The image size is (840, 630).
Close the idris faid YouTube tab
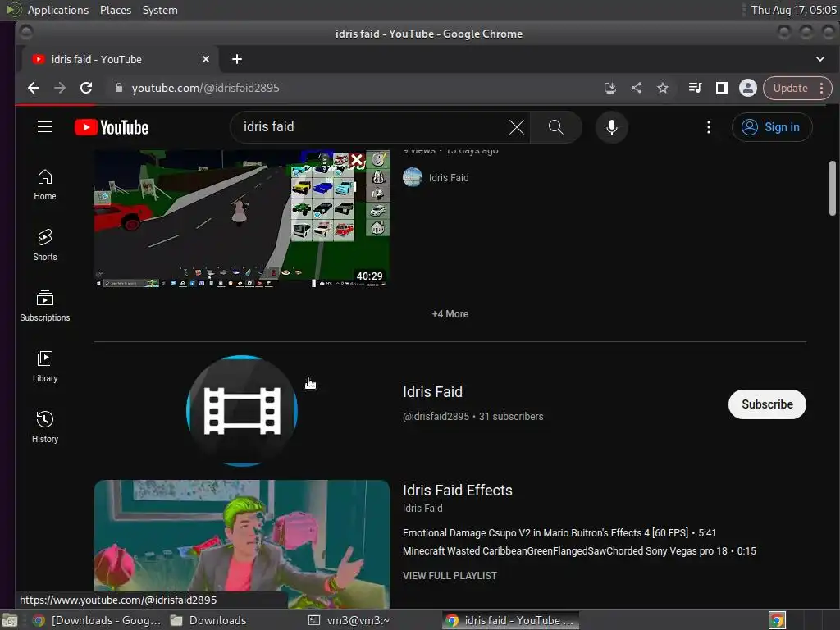(x=206, y=59)
